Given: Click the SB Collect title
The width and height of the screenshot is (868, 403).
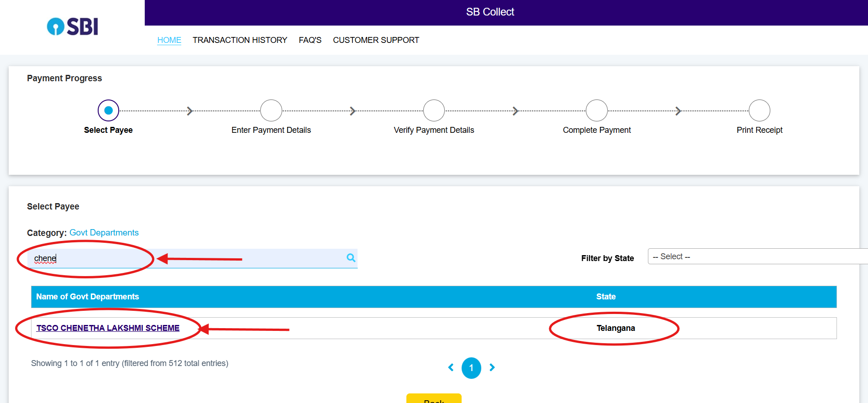Looking at the screenshot, I should point(490,12).
